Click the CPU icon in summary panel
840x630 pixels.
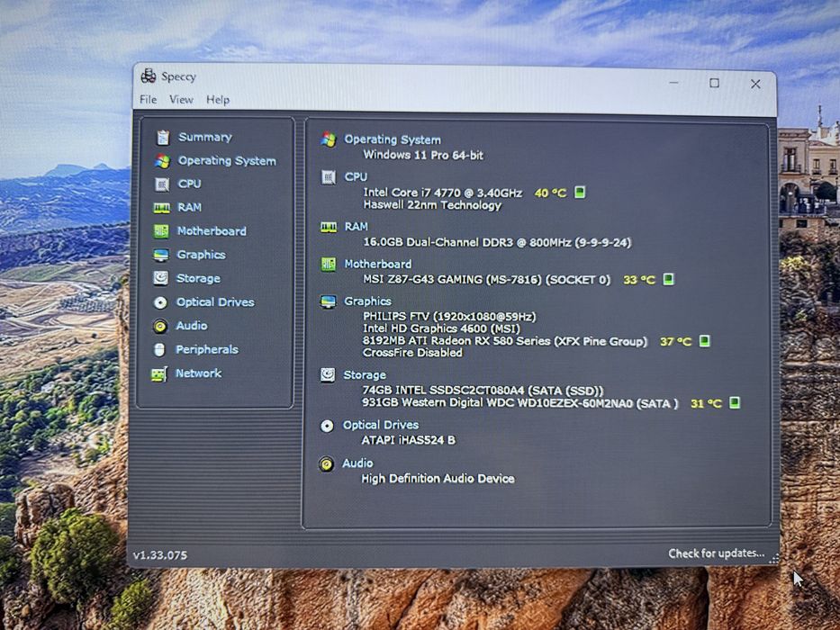(328, 176)
